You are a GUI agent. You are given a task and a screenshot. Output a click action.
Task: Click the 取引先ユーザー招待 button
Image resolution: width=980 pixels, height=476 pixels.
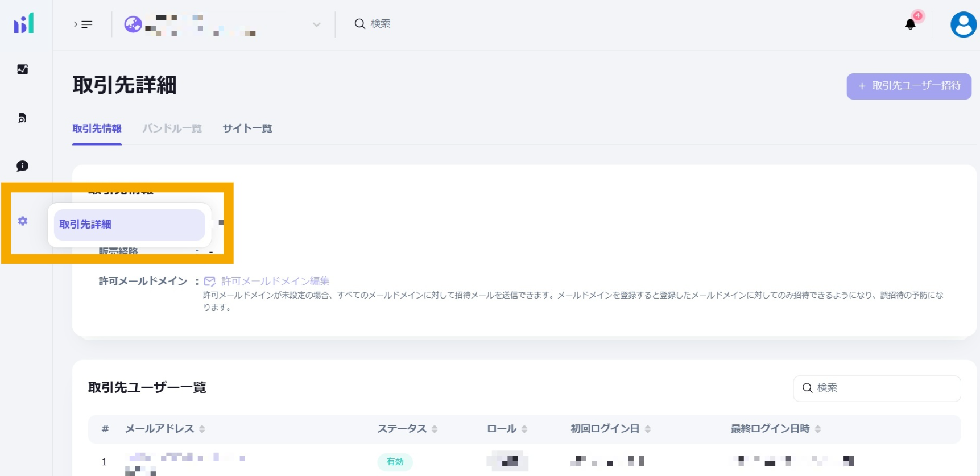(x=908, y=86)
